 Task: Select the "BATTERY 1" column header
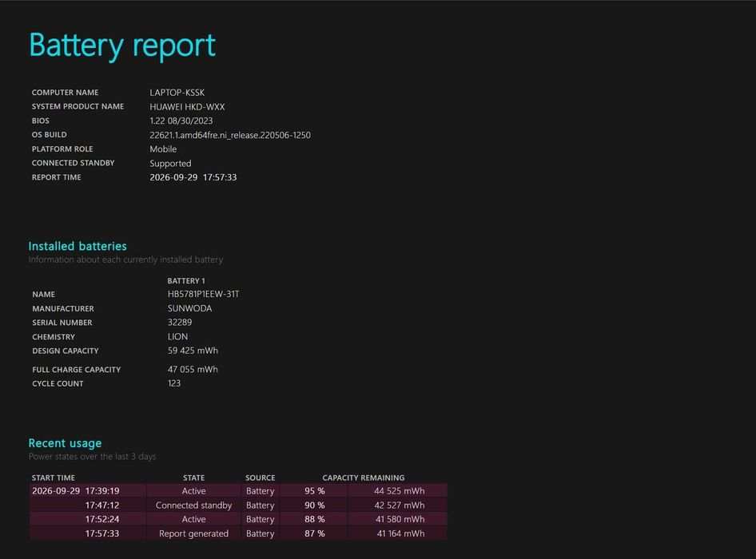pyautogui.click(x=186, y=281)
